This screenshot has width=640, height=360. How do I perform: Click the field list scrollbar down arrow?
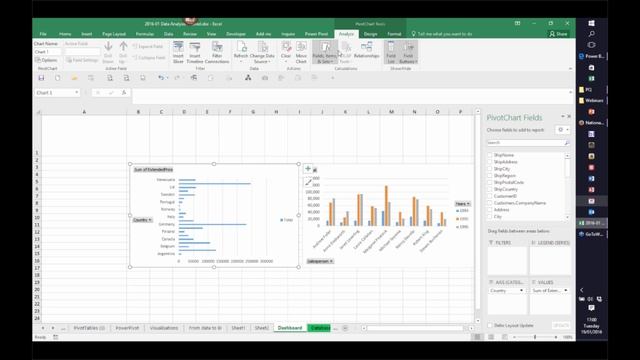click(567, 218)
